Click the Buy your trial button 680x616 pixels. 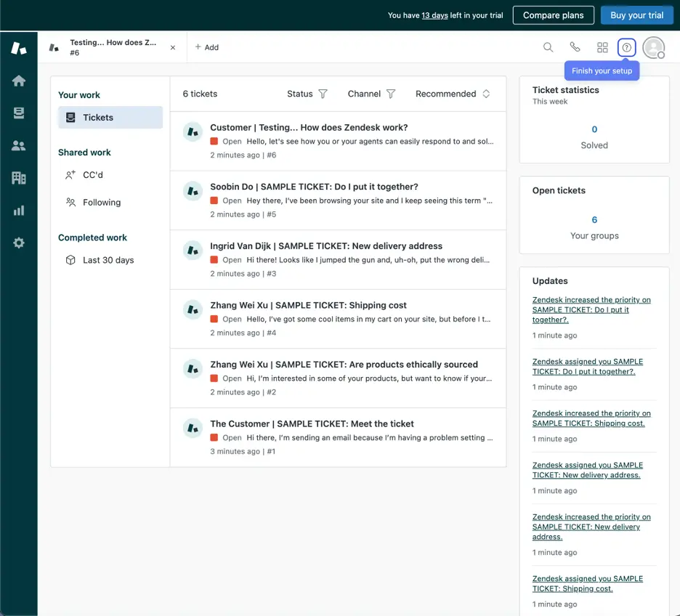coord(636,15)
